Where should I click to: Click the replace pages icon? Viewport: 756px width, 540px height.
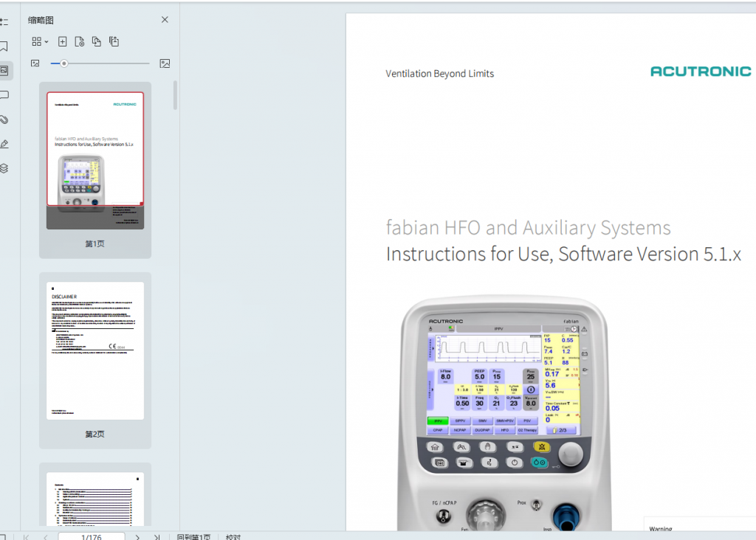click(97, 41)
